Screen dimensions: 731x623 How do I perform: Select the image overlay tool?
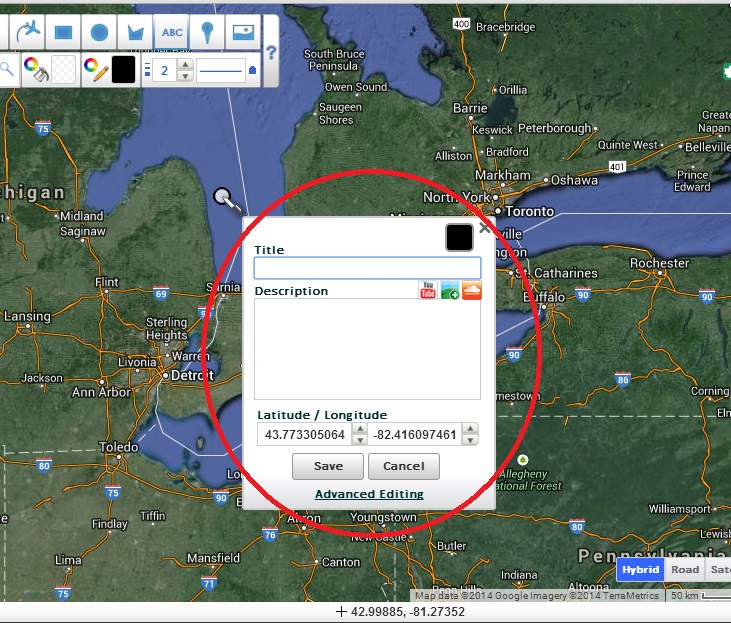click(x=241, y=32)
